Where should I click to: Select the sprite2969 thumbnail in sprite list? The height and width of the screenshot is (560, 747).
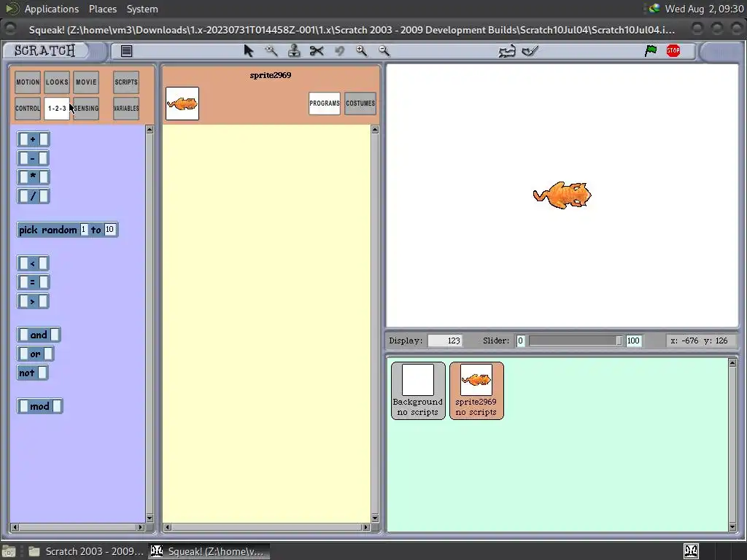click(476, 391)
